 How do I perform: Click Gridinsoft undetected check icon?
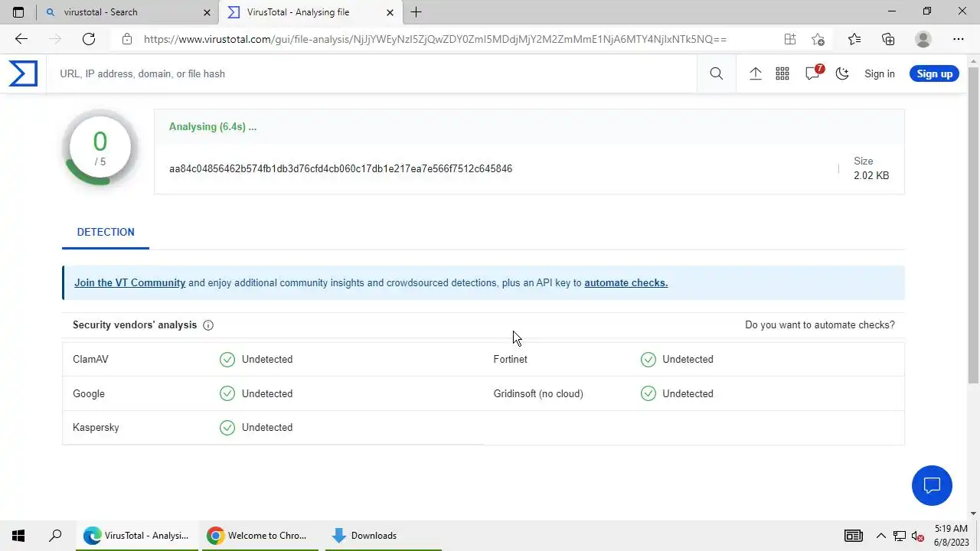point(648,393)
